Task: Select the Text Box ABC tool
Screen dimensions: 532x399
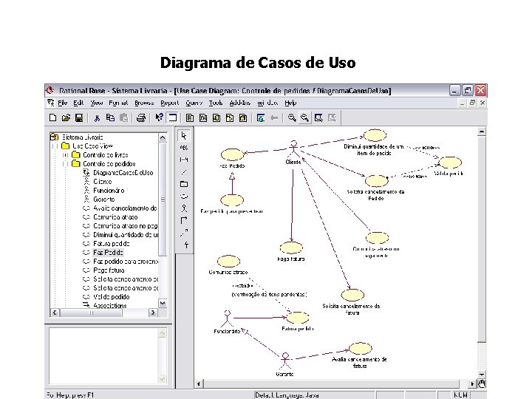Action: click(x=184, y=148)
